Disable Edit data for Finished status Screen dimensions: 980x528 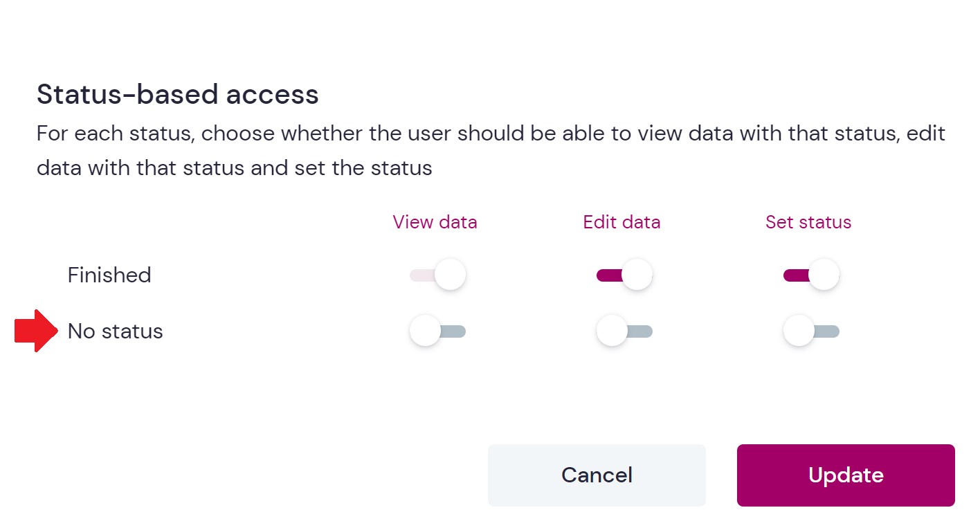(x=624, y=275)
